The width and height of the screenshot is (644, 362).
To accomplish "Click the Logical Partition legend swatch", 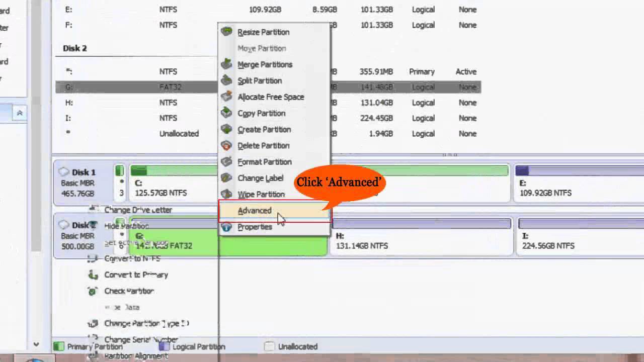I will pyautogui.click(x=164, y=346).
